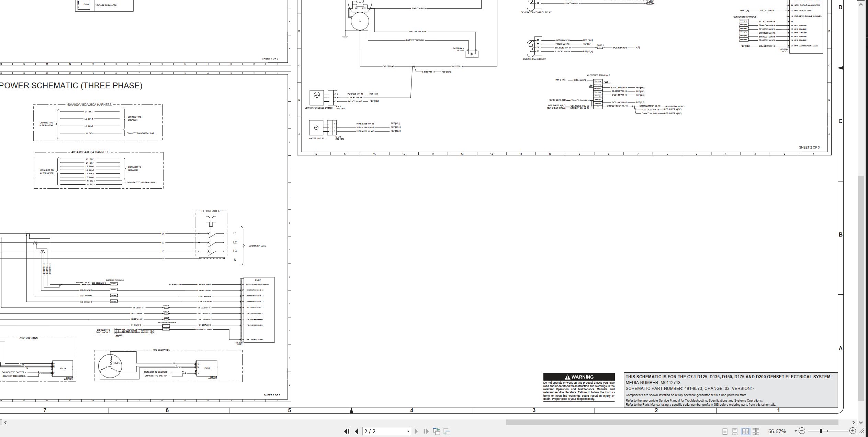868x437 pixels.
Task: Click the 66.67% zoom value
Action: click(x=777, y=431)
